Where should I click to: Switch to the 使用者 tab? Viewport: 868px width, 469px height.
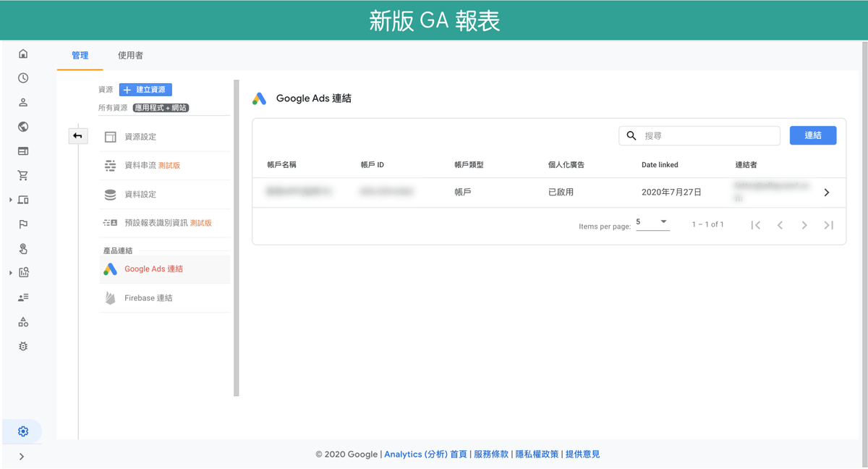[130, 55]
